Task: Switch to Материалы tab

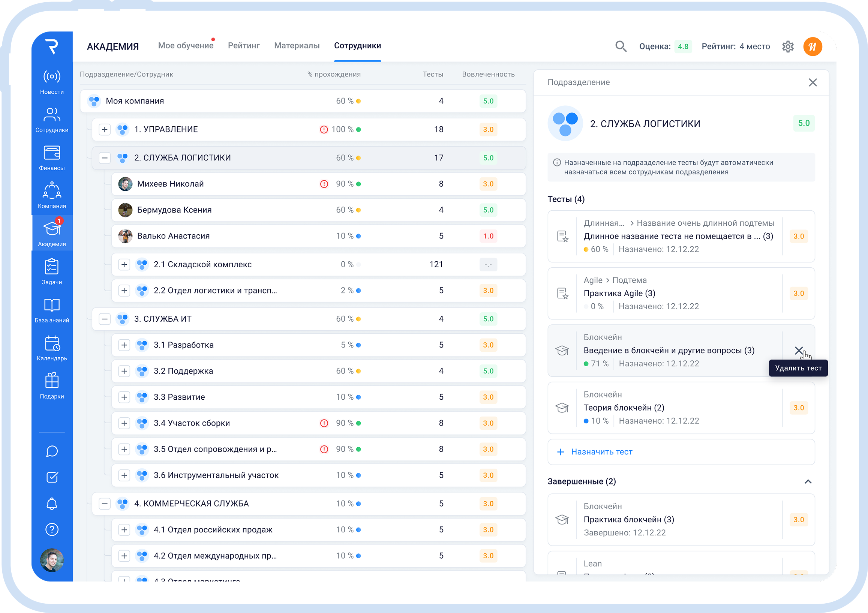Action: (x=297, y=46)
